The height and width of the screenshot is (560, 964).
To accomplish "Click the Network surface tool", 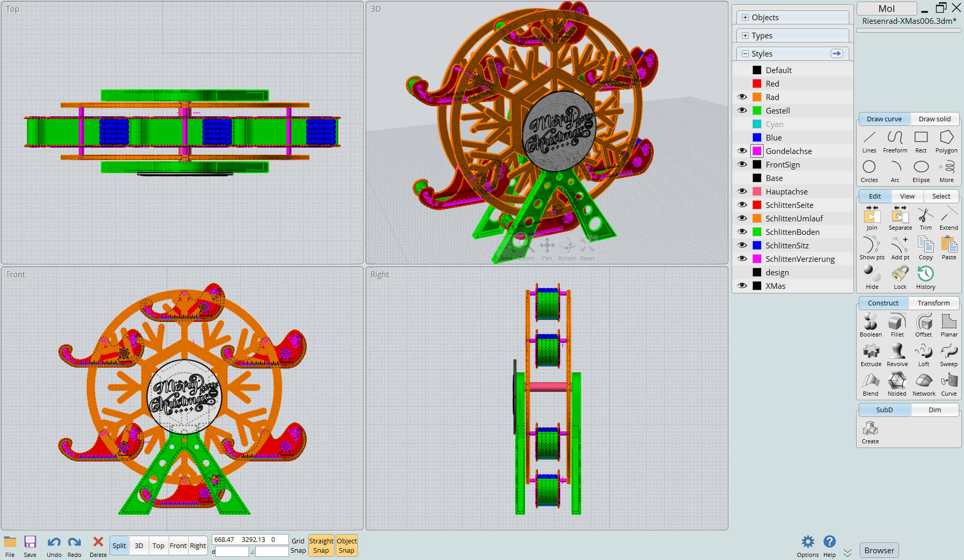I will click(924, 385).
